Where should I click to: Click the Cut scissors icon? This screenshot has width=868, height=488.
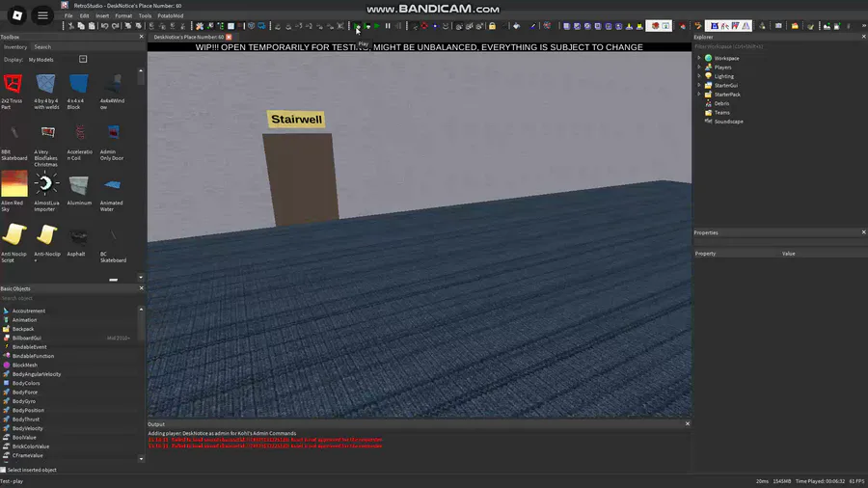click(x=70, y=26)
